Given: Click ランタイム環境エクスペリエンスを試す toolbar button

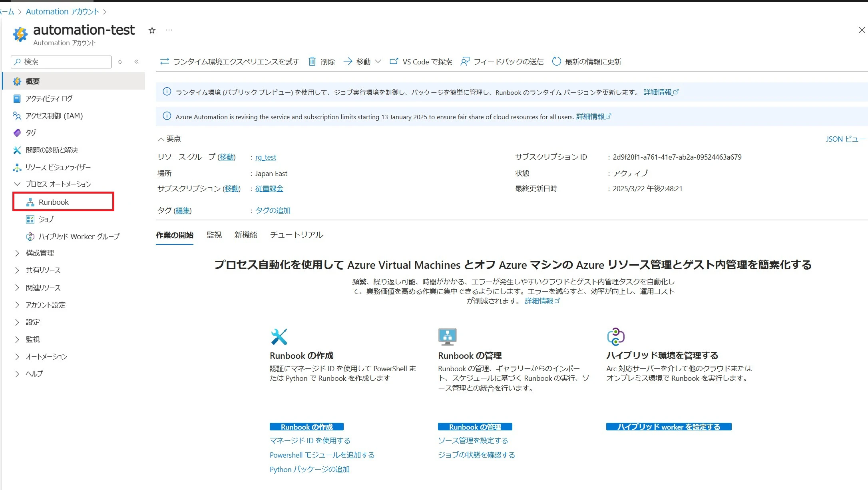Looking at the screenshot, I should tap(229, 61).
